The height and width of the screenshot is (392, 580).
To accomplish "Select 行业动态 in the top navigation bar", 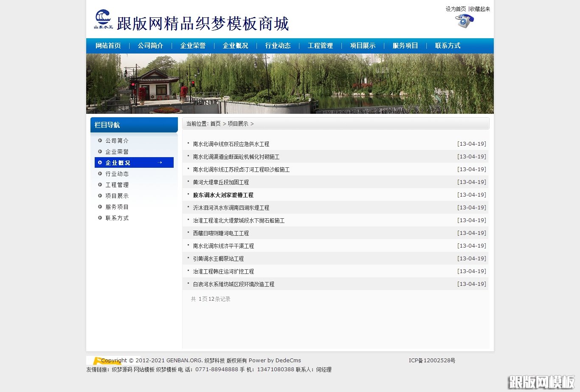I will [x=278, y=46].
